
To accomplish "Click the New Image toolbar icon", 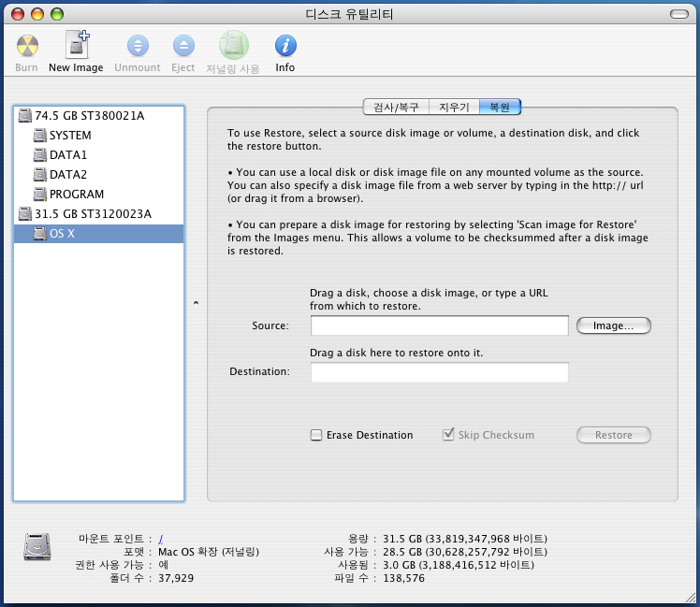I will click(x=76, y=45).
